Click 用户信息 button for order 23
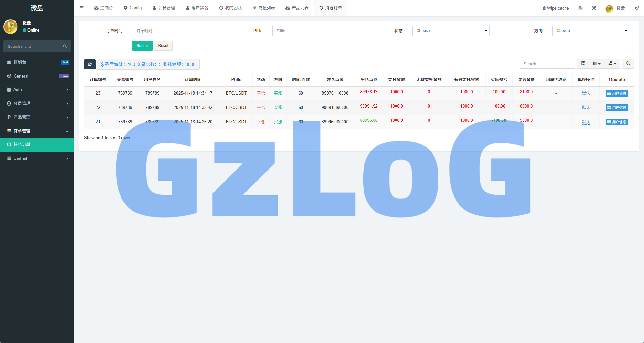Screen dimensions: 644x343 tap(617, 93)
